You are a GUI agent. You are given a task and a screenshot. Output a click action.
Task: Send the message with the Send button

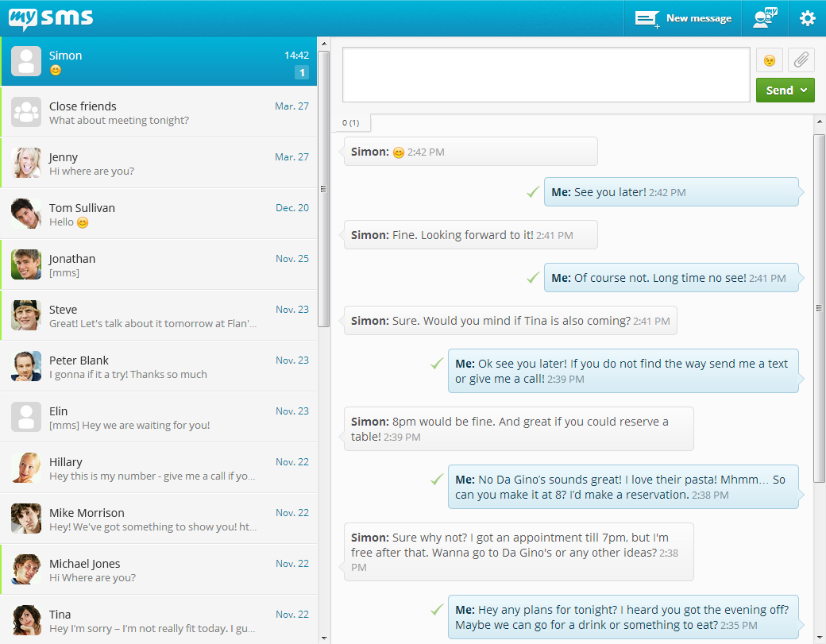pos(779,90)
